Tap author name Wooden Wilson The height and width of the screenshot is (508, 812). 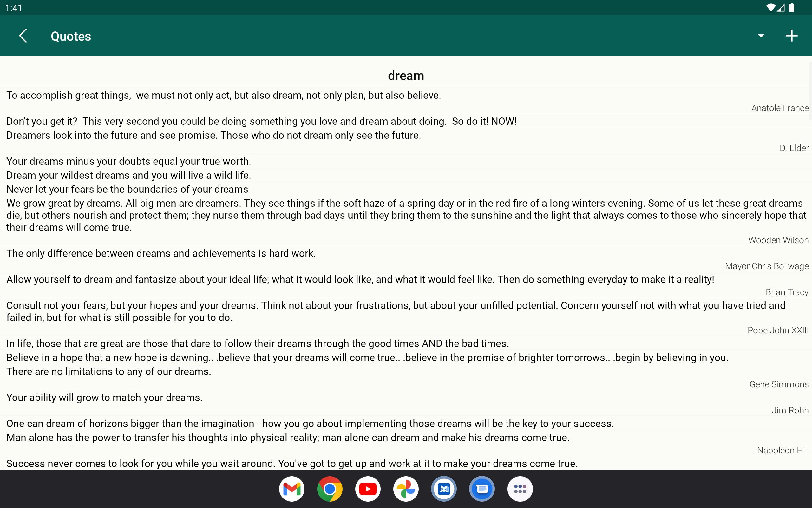tap(778, 240)
